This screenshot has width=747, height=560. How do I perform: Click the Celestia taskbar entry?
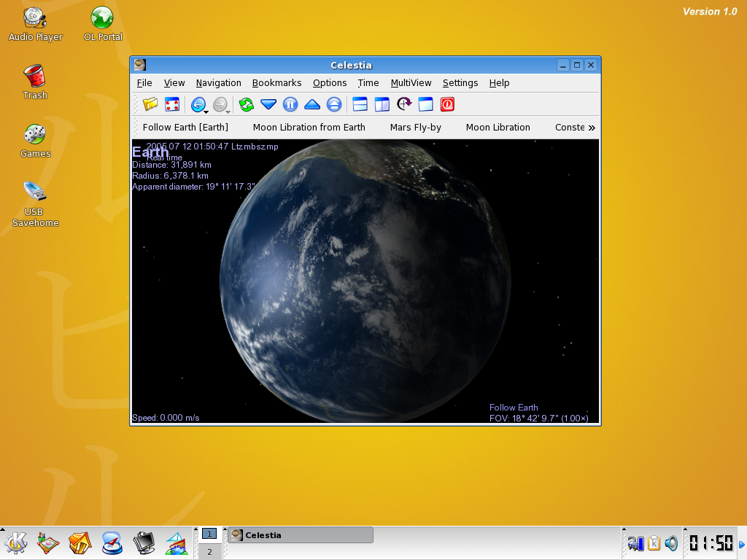(301, 535)
